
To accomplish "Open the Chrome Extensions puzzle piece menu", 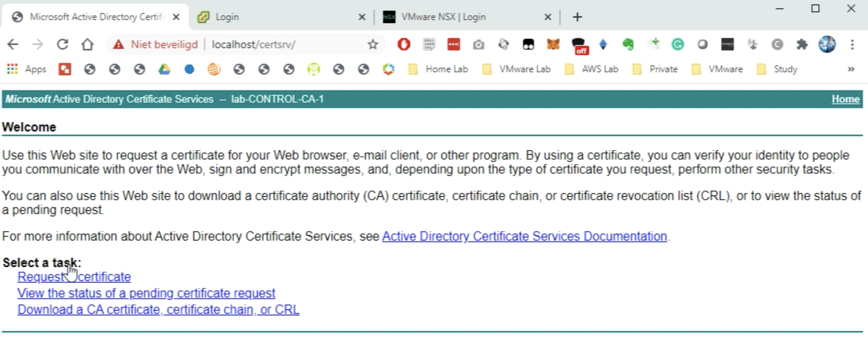I will (802, 44).
